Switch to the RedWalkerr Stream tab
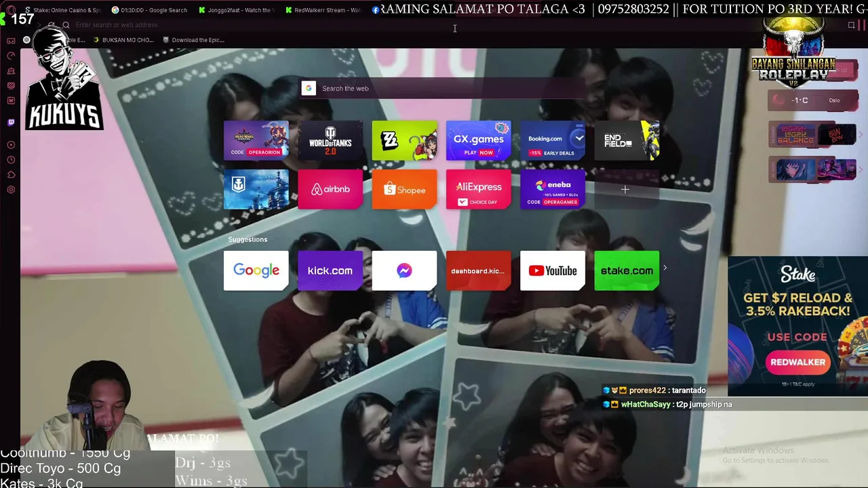 323,10
